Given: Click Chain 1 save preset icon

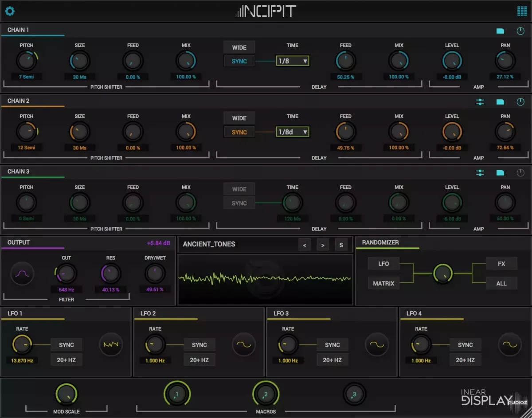Looking at the screenshot, I should click(x=500, y=31).
